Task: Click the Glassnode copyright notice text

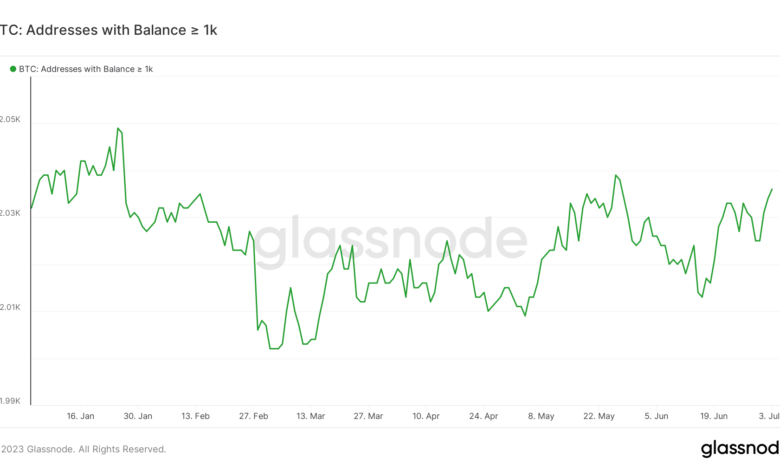Action: (83, 449)
